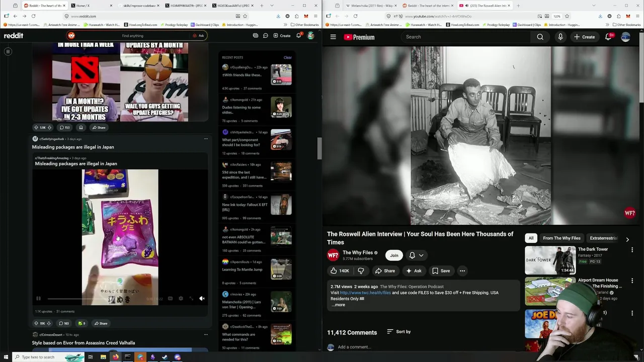Open comments 'Sort by' dropdown
The image size is (644, 362).
[x=398, y=332]
